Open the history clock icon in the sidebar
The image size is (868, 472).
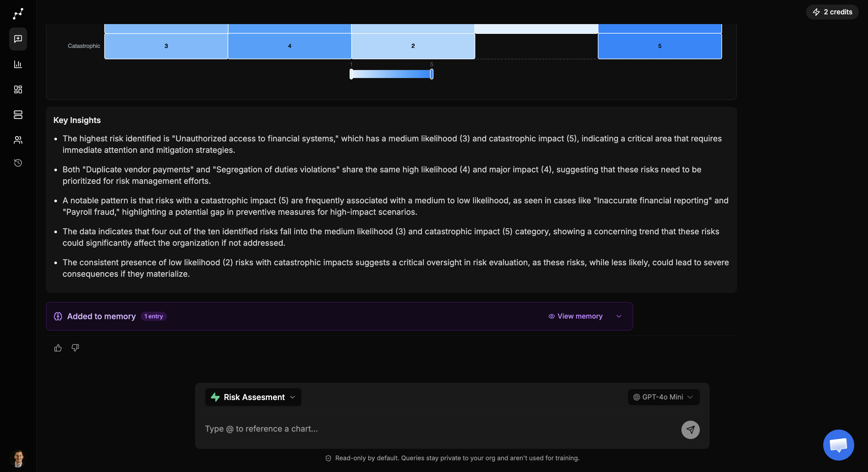(18, 163)
